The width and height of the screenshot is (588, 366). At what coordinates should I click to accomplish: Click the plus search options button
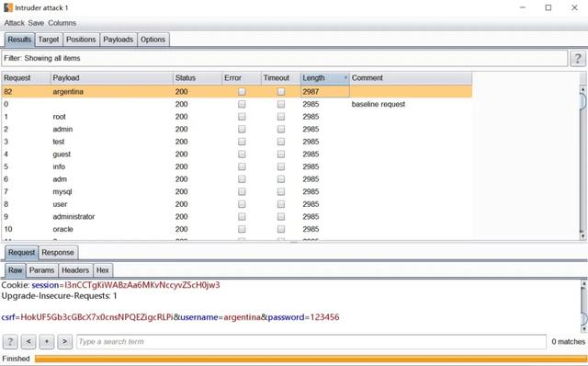coord(47,341)
